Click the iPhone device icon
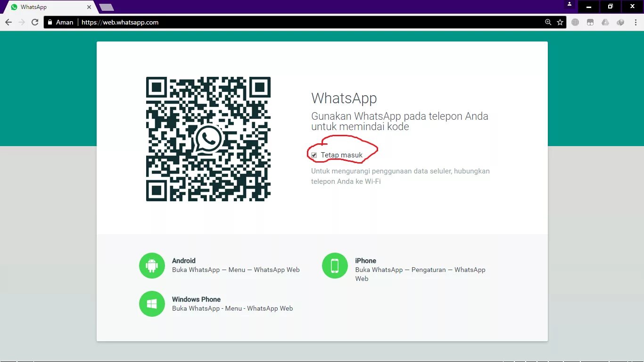 click(x=335, y=265)
